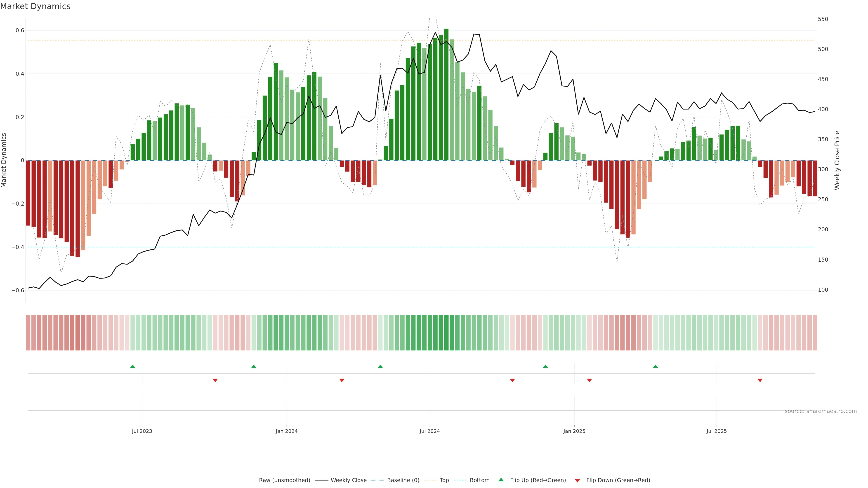Image resolution: width=868 pixels, height=488 pixels.
Task: Click the green flip-up marker nearest Jan 2025
Action: click(545, 366)
